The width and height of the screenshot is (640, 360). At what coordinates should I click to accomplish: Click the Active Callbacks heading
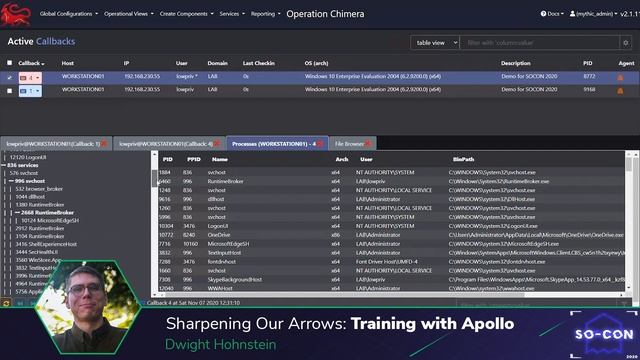[x=41, y=41]
